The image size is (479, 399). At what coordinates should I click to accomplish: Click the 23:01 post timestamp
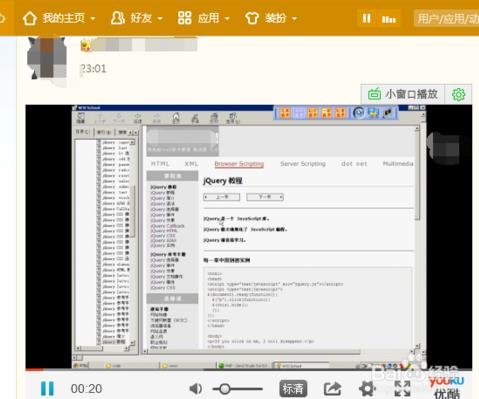pyautogui.click(x=93, y=69)
